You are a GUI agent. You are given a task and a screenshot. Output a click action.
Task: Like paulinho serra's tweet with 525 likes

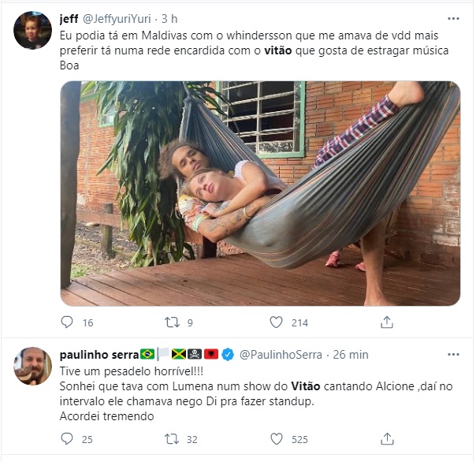coord(276,438)
